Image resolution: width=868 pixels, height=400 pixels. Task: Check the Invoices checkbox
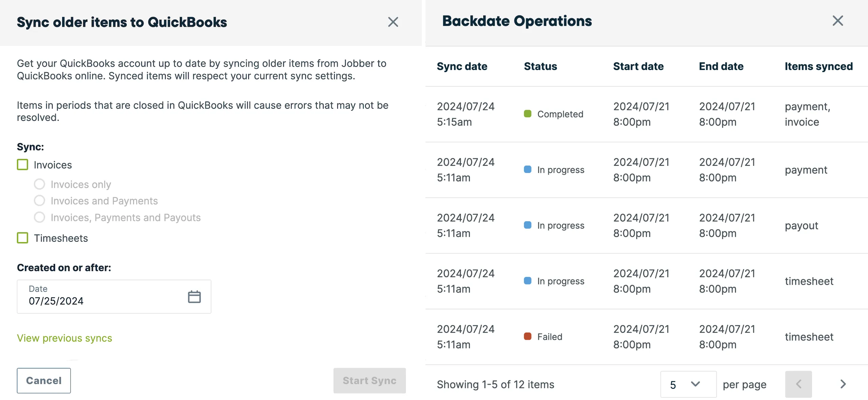(x=23, y=165)
